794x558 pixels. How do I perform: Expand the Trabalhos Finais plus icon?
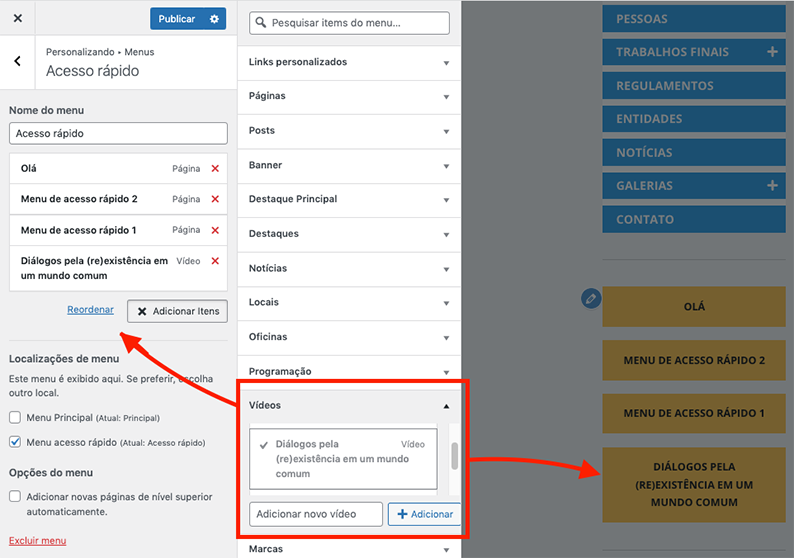coord(772,52)
